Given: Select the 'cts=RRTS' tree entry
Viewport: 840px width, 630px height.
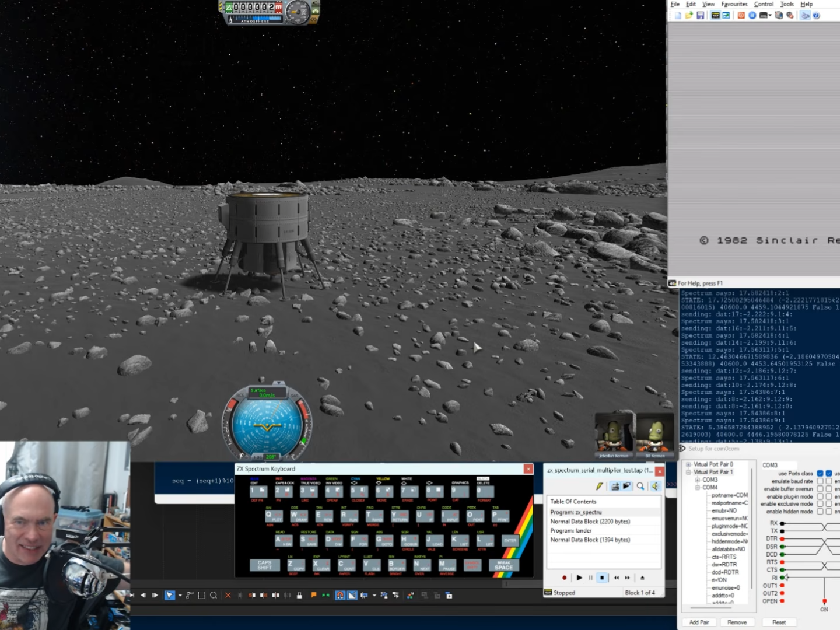Looking at the screenshot, I should [x=724, y=556].
